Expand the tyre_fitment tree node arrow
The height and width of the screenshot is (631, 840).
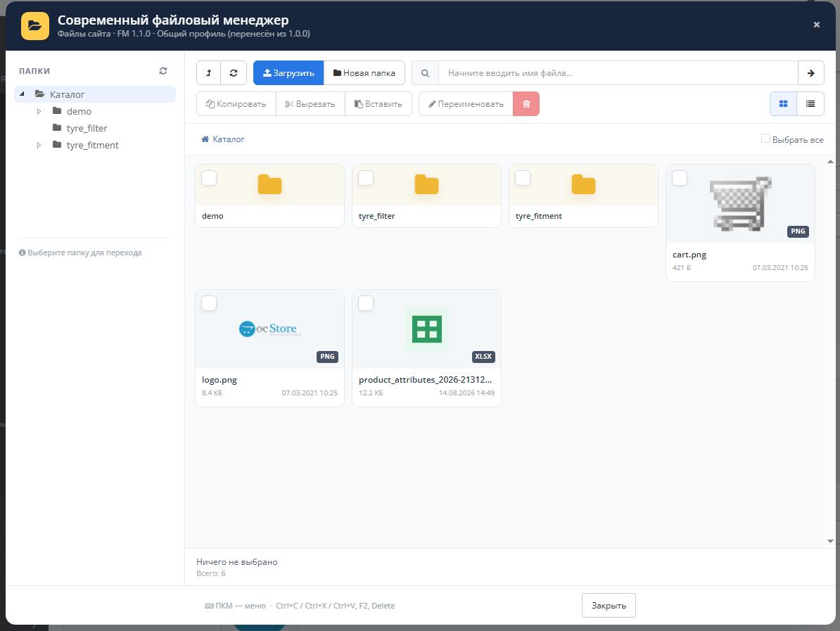pos(39,145)
